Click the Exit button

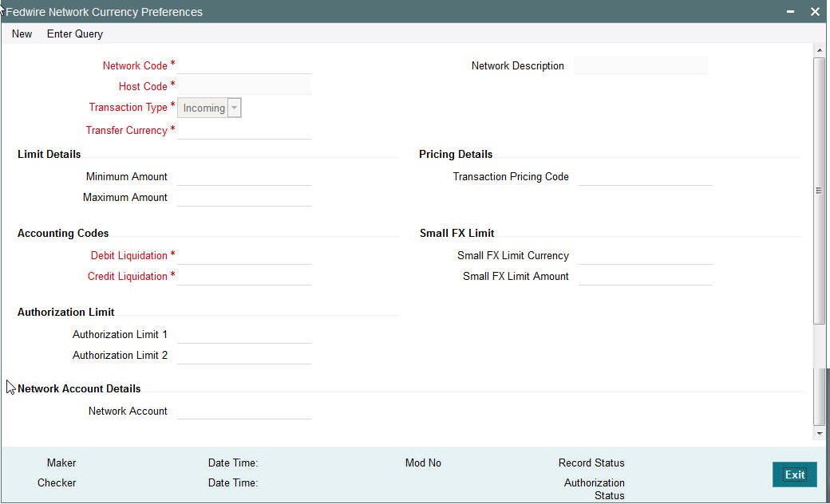coord(795,474)
